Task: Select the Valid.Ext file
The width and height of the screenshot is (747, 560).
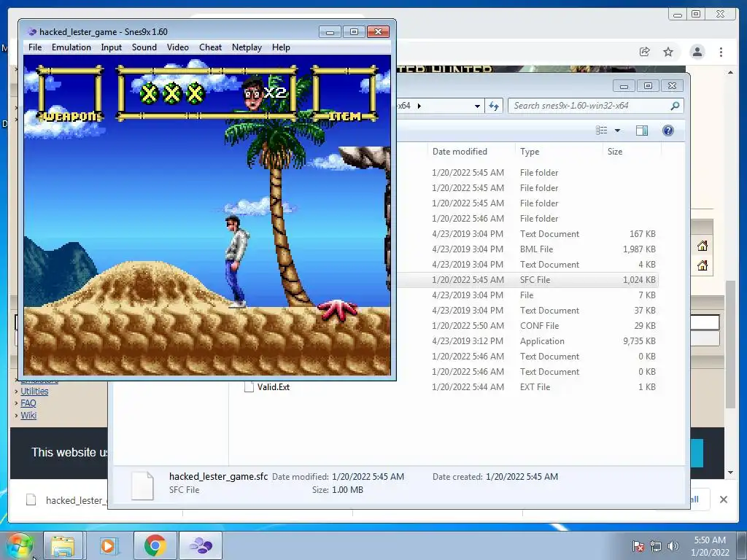Action: coord(274,387)
